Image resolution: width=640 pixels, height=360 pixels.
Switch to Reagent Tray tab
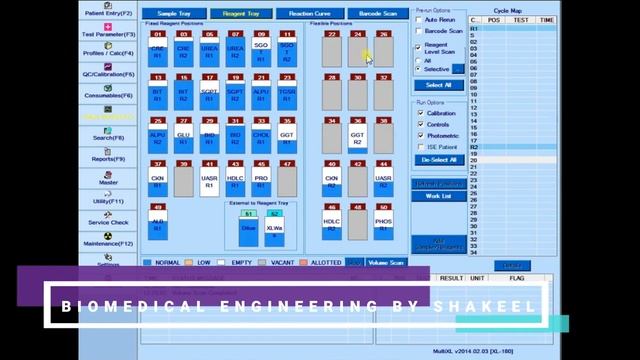(241, 13)
